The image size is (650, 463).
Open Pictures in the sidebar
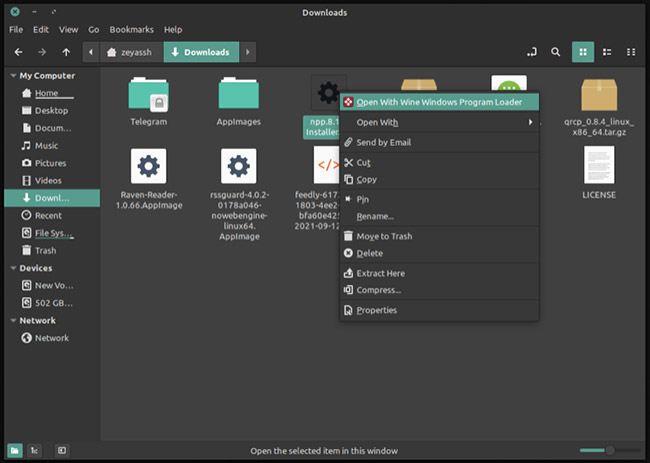[52, 163]
